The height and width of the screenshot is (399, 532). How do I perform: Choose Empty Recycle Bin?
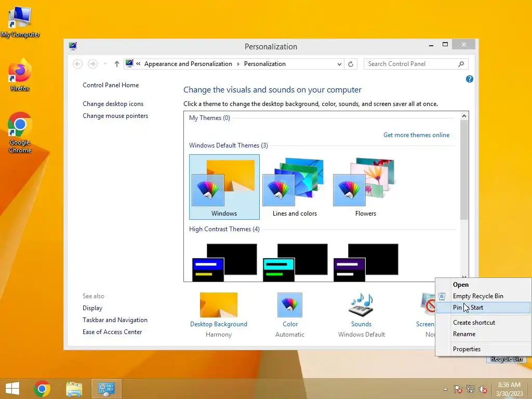pos(483,296)
